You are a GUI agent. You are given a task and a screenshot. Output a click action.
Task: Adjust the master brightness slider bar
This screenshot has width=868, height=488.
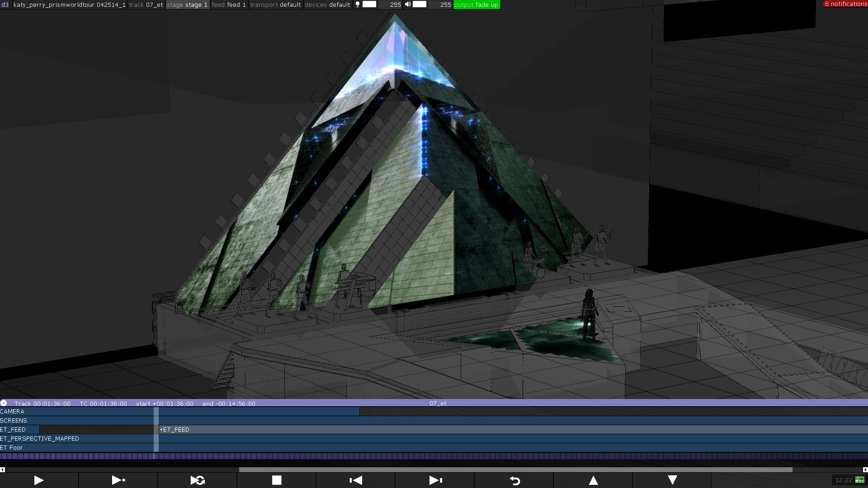pos(369,5)
